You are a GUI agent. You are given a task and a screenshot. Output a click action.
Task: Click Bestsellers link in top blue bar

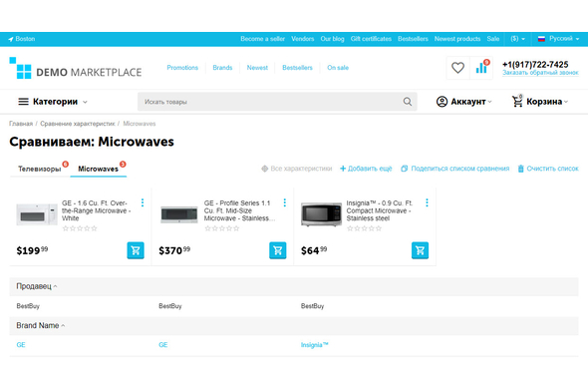[x=413, y=39]
